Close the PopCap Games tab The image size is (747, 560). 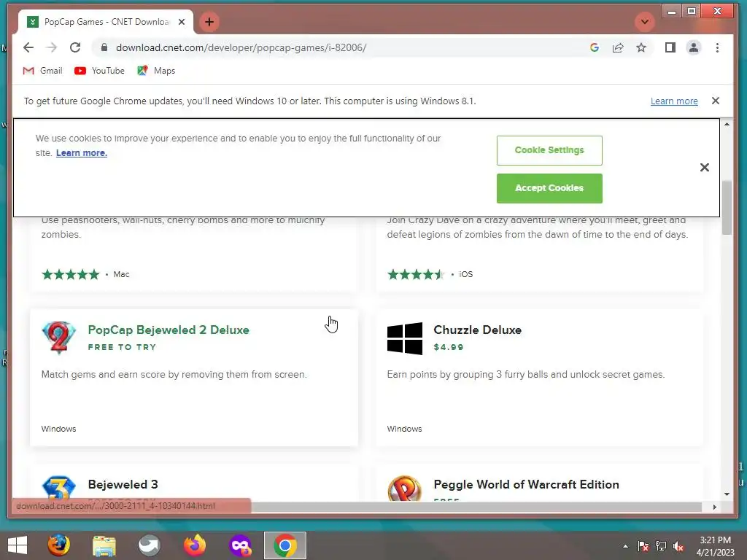pos(182,22)
